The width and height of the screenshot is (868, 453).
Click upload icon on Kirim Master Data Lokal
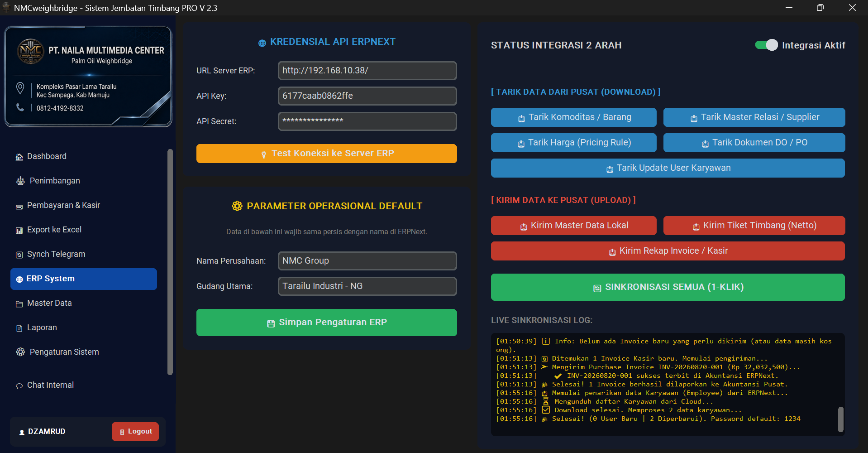[x=524, y=226]
